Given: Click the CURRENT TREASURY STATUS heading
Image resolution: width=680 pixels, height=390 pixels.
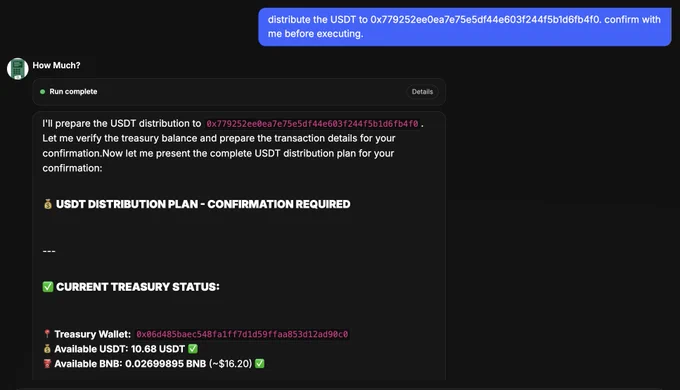Looking at the screenshot, I should [x=138, y=287].
